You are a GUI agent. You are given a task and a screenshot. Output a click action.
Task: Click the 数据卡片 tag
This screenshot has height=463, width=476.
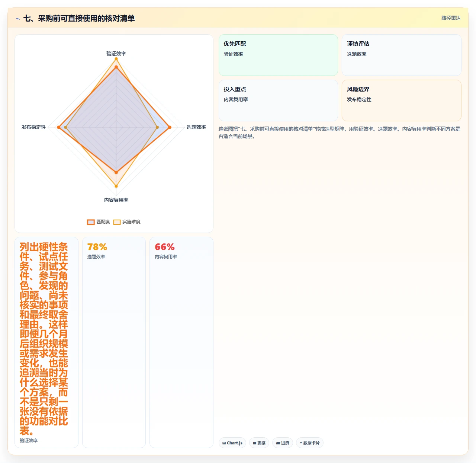coord(310,443)
